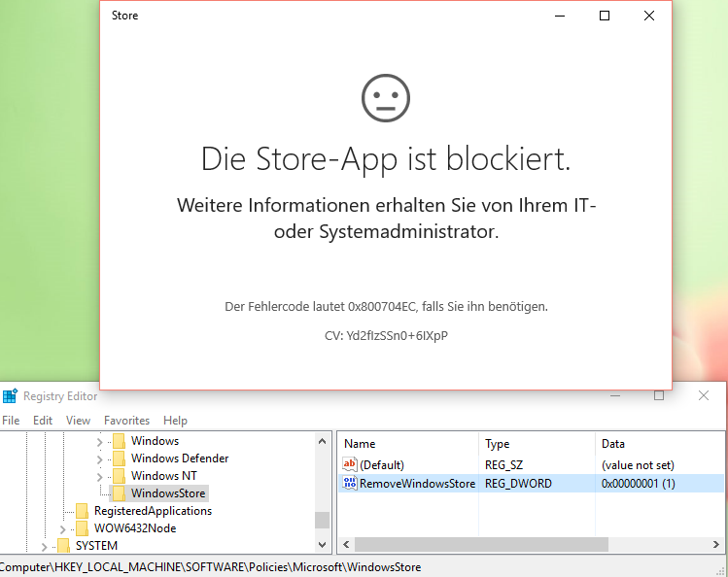The height and width of the screenshot is (577, 728).
Task: Close the Registry Editor window
Action: click(704, 395)
